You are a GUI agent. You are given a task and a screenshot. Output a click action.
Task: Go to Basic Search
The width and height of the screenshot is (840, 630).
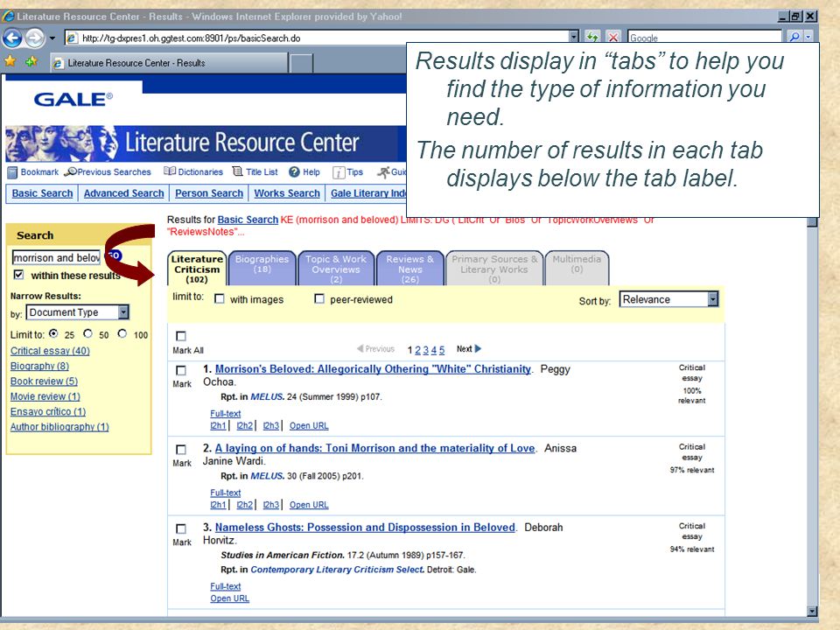(x=42, y=193)
